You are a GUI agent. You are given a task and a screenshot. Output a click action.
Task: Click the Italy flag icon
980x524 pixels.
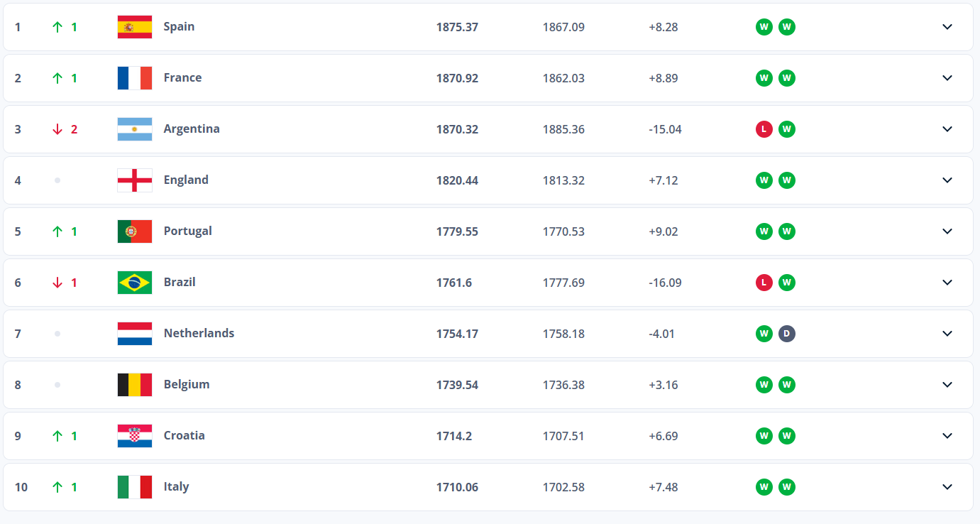coord(135,487)
